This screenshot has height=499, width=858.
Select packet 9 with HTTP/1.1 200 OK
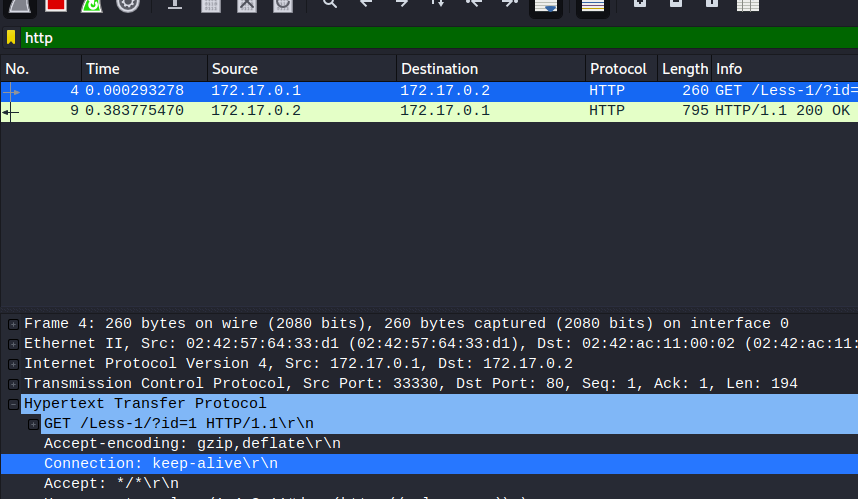click(x=429, y=111)
